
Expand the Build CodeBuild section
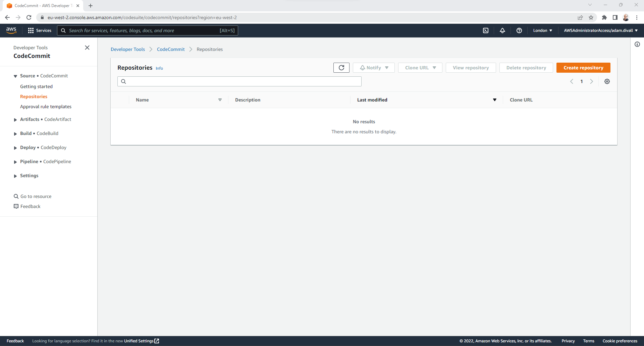[15, 134]
